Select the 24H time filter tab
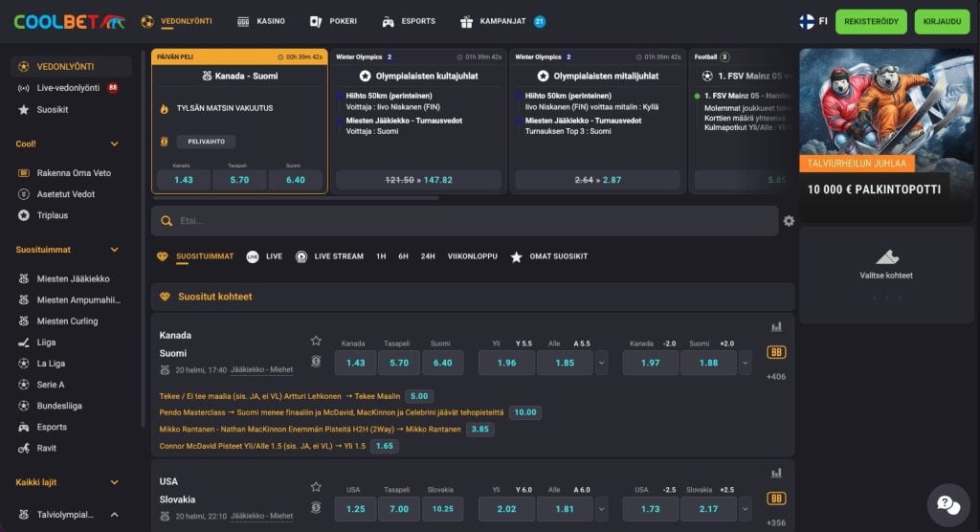The width and height of the screenshot is (980, 532). pyautogui.click(x=428, y=256)
